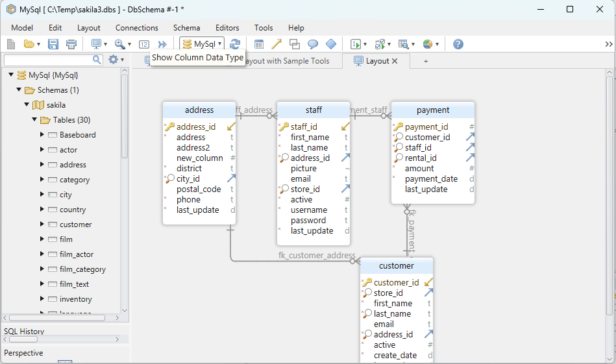The width and height of the screenshot is (616, 364).
Task: Expand the actor table node
Action: point(42,150)
